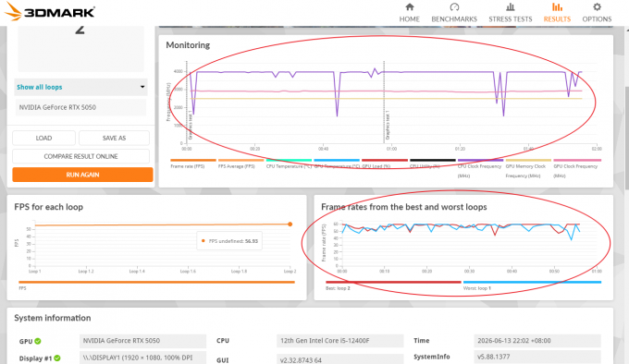Click the SystemInfo value v5.88.1377
This screenshot has width=629, height=364.
click(537, 357)
